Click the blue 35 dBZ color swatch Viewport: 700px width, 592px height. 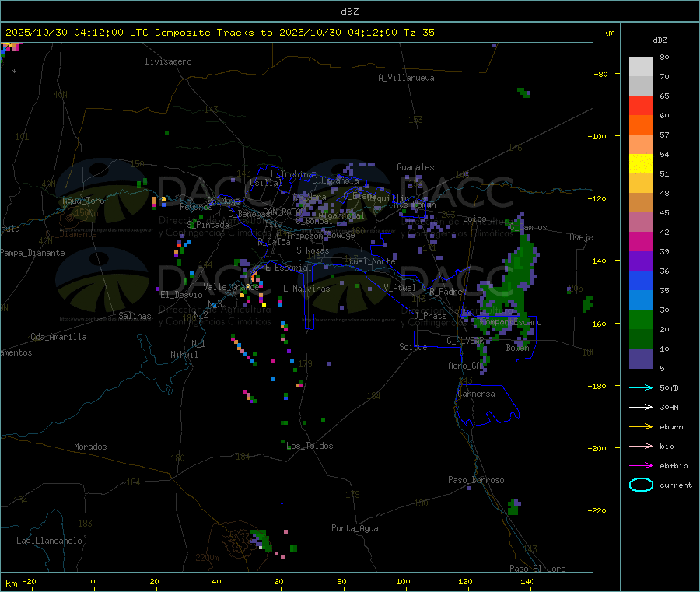(641, 280)
